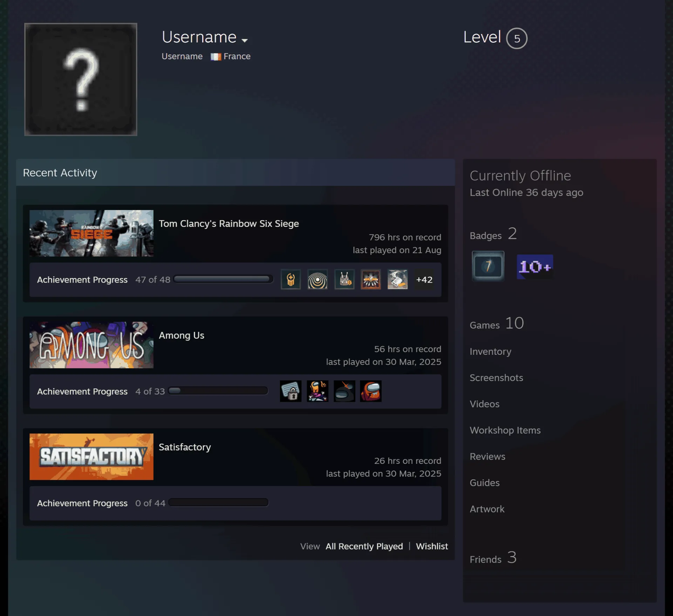Image resolution: width=673 pixels, height=616 pixels.
Task: Click first Rainbow Six achievement icon with medal
Action: click(x=291, y=279)
